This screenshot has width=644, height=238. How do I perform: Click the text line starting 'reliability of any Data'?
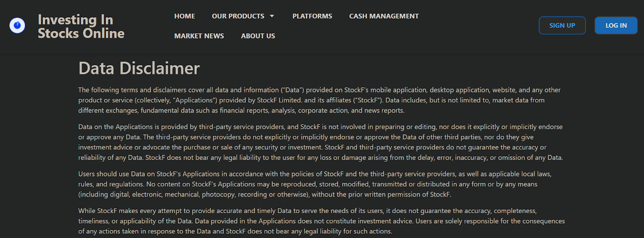320,158
